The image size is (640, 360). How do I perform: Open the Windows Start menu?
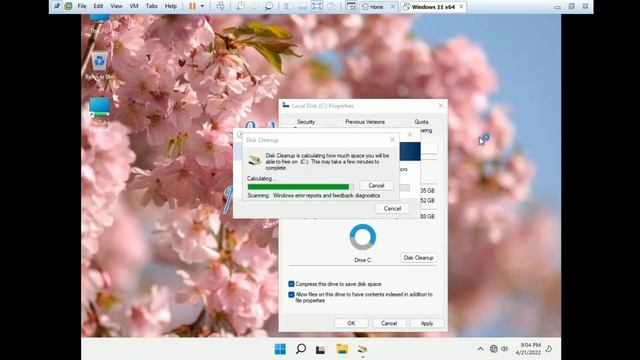pos(280,349)
